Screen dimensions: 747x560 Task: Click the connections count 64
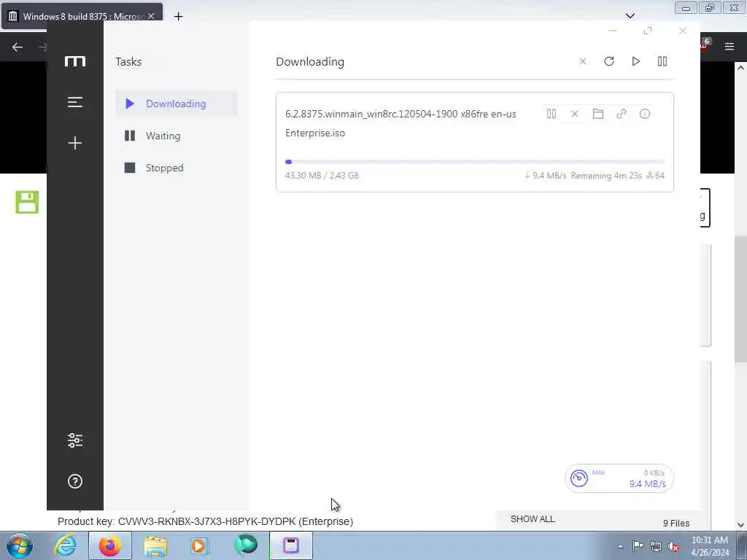coord(656,176)
